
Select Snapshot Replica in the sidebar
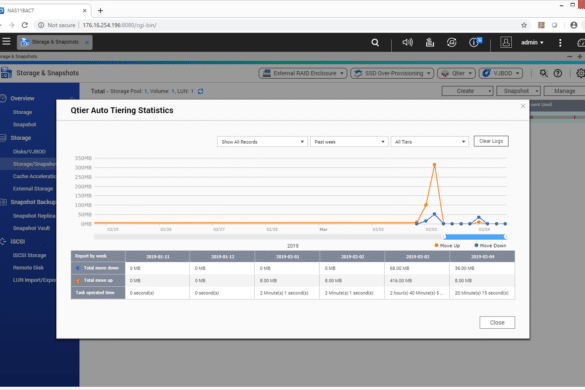click(x=34, y=216)
